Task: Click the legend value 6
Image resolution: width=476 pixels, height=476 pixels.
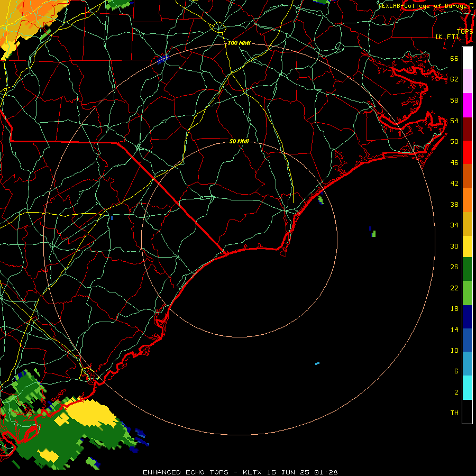Action: (456, 371)
